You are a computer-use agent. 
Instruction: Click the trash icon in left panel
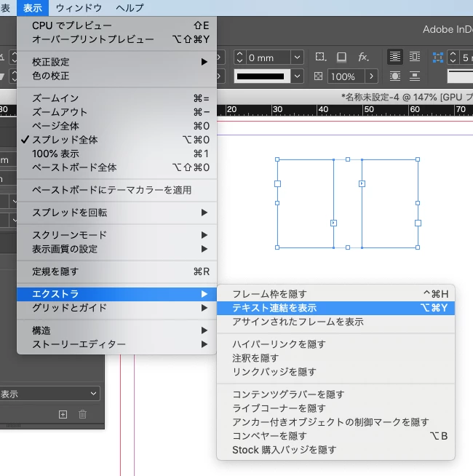[82, 414]
